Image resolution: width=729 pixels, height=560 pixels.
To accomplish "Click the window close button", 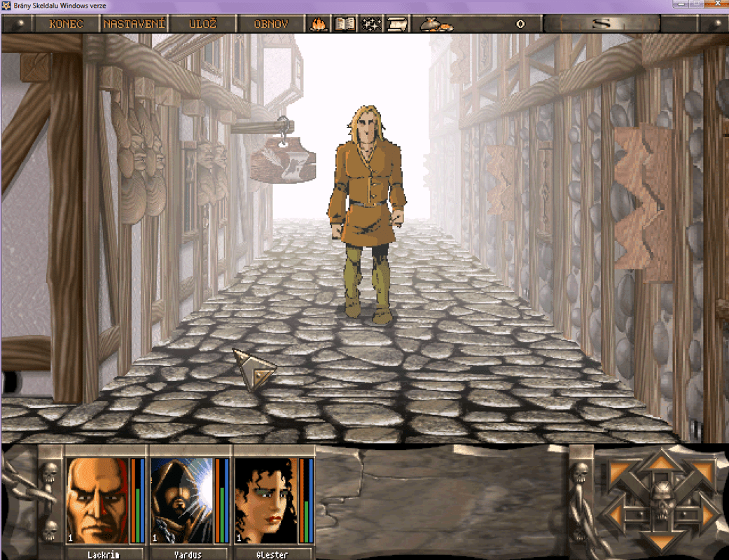I will pyautogui.click(x=718, y=3).
